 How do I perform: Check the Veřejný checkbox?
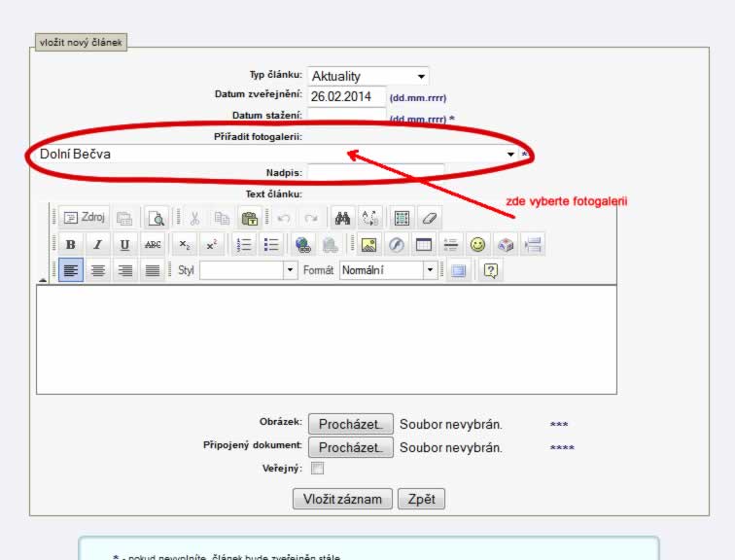pos(317,469)
